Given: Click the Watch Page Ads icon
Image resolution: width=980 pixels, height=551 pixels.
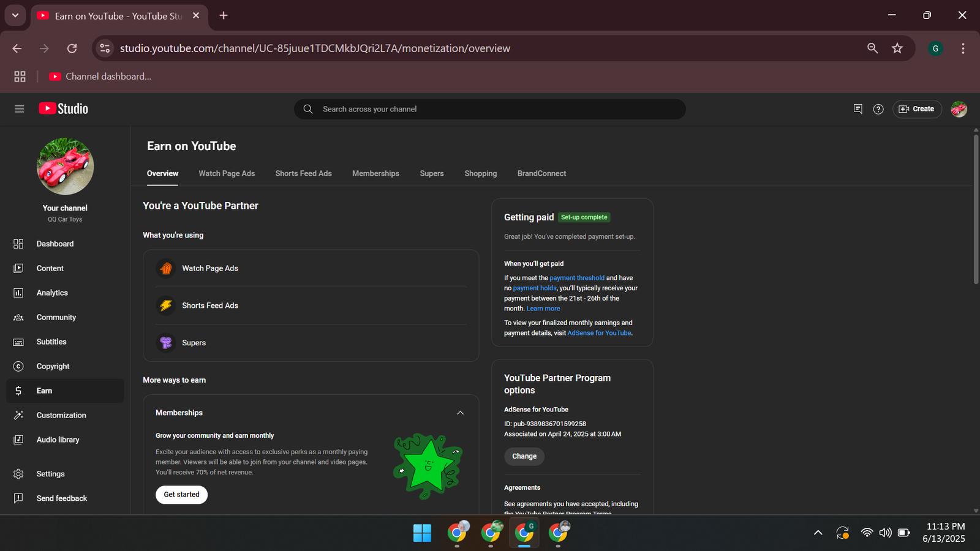Looking at the screenshot, I should 166,268.
